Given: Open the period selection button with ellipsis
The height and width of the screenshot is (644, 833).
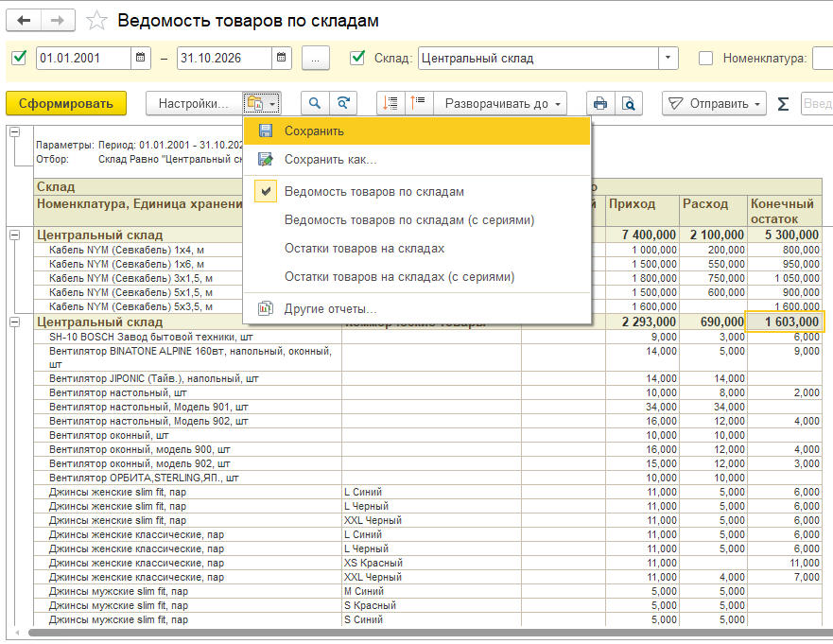Looking at the screenshot, I should click(315, 58).
